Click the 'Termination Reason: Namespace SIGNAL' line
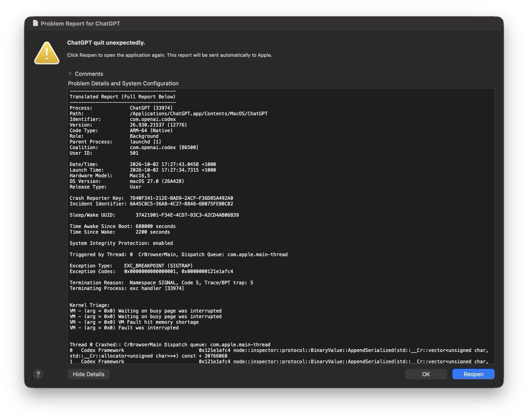Screen dimensions: 528x420 [x=161, y=283]
